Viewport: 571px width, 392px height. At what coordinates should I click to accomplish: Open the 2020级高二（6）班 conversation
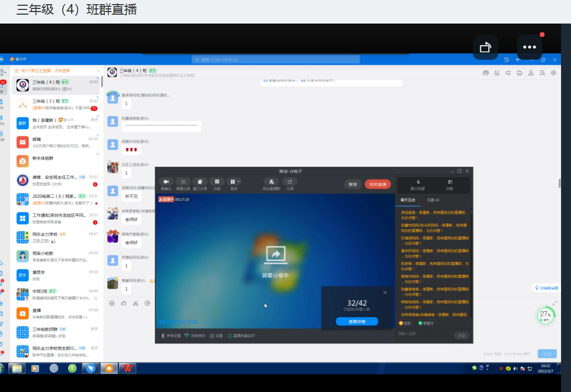tap(57, 199)
